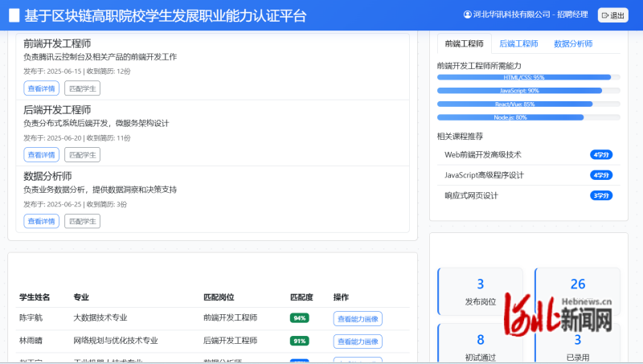Click the user icon beside the company name
643x364 pixels.
pyautogui.click(x=468, y=14)
